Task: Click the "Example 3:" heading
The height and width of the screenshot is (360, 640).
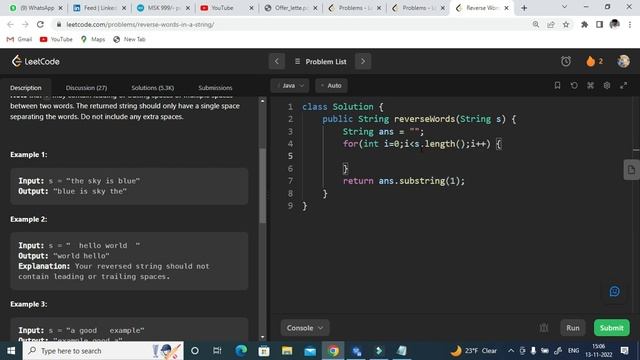Action: 29,304
